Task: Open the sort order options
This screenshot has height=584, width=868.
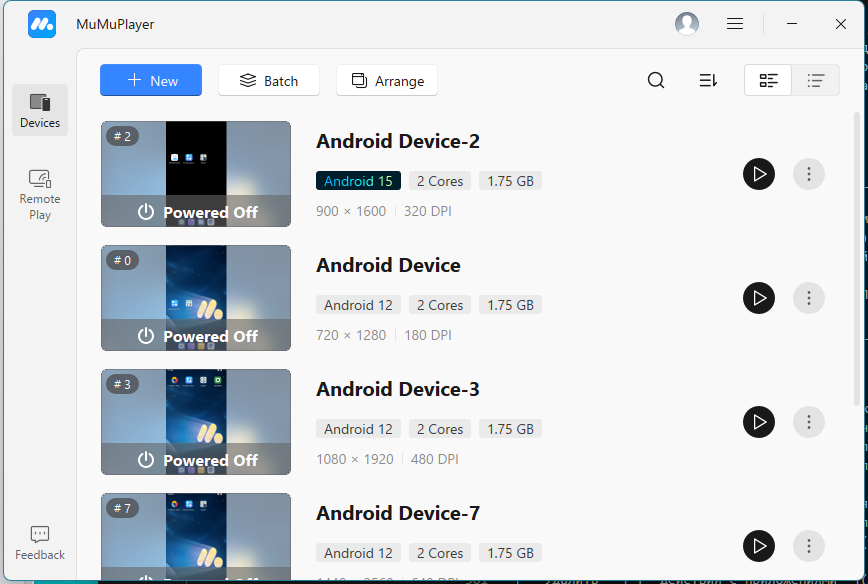Action: tap(708, 80)
